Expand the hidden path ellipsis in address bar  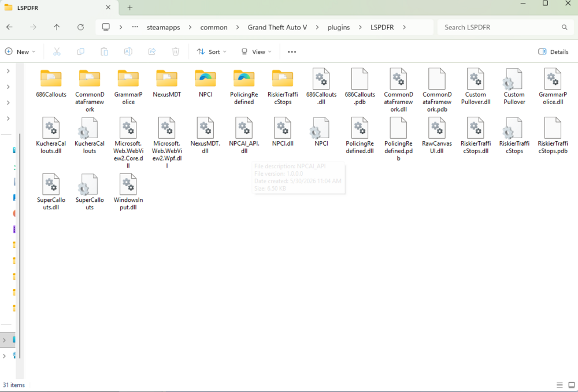pos(135,27)
